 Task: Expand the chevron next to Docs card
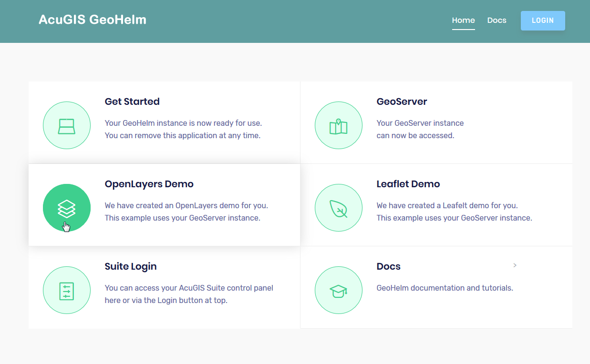pos(515,265)
